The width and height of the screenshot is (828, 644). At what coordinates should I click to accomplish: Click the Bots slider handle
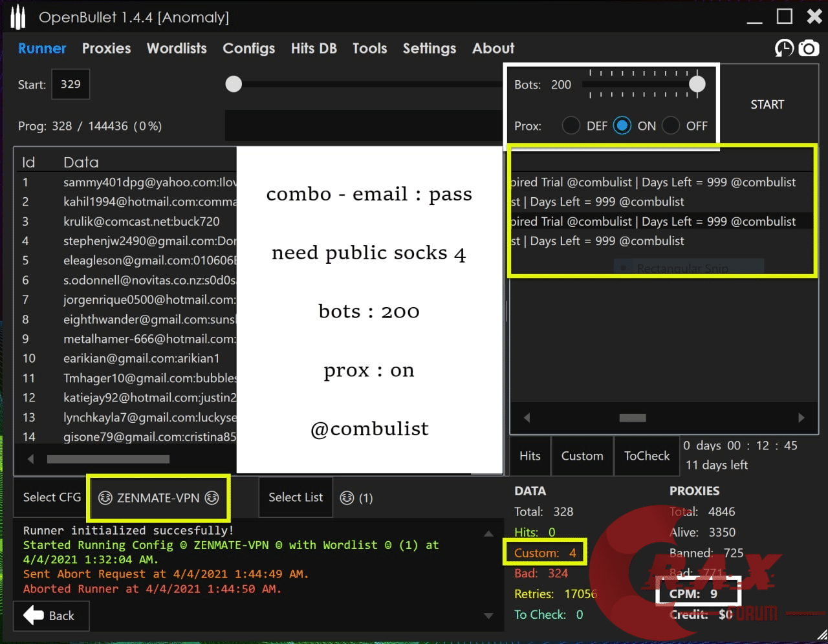[697, 84]
